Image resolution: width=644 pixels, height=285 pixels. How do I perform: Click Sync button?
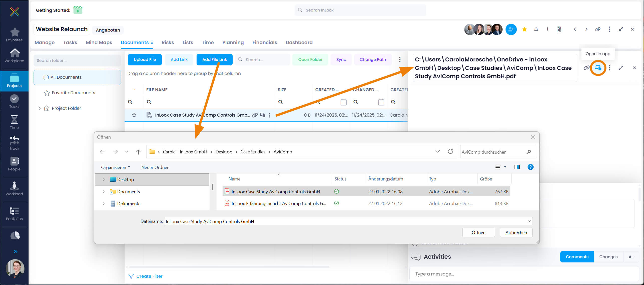pyautogui.click(x=341, y=59)
